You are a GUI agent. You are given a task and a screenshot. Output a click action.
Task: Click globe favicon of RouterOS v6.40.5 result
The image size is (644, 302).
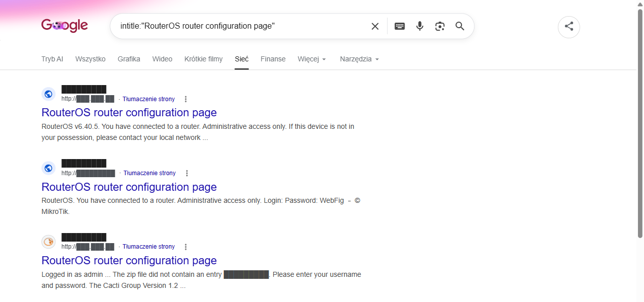(48, 94)
